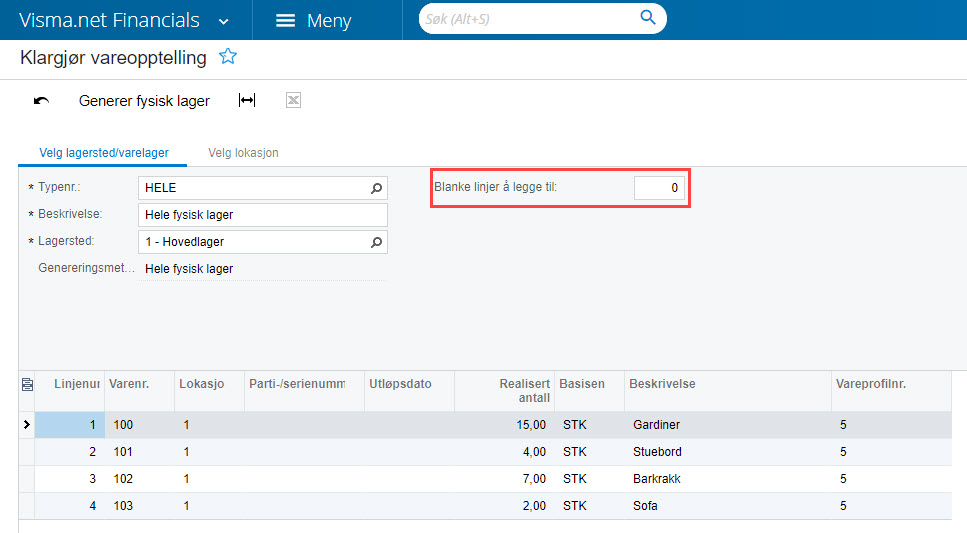
Task: Expand Visma.net Financials dropdown chevron
Action: (x=224, y=22)
